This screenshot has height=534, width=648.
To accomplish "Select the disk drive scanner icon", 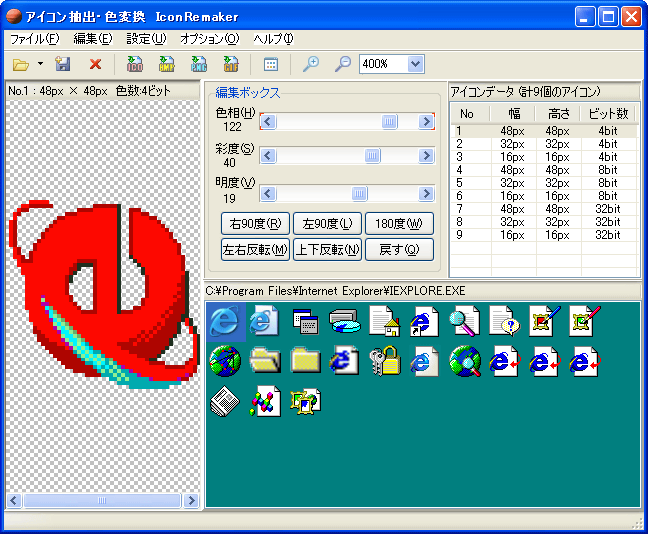I will pos(345,321).
